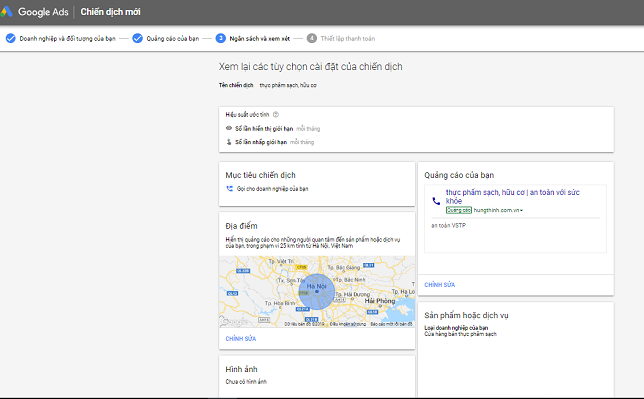Click 'CHỈNH SỬA' under 'Quảng cáo của bạn'
644x399 pixels.
tap(439, 284)
